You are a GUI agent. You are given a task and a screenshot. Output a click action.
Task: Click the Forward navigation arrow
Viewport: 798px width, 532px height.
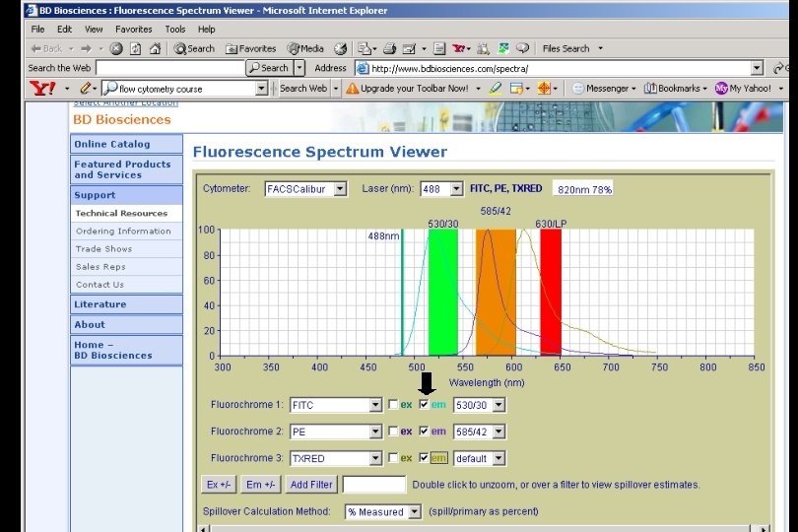(87, 49)
